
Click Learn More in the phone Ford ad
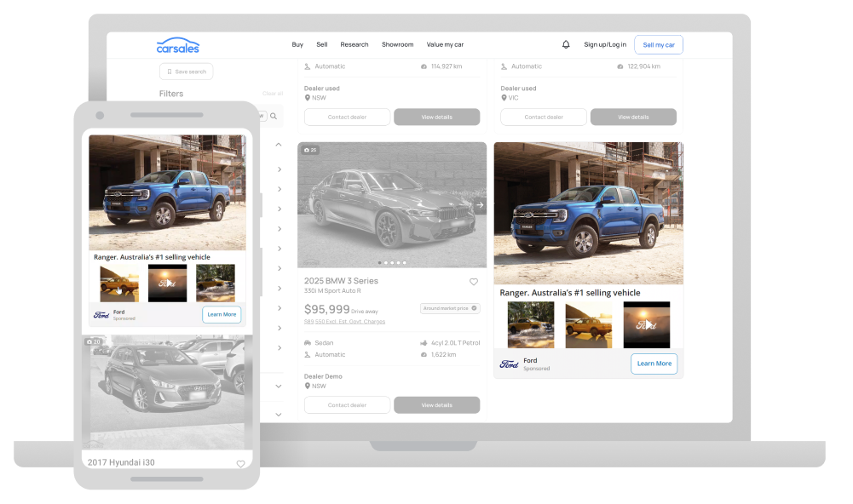[x=222, y=314]
